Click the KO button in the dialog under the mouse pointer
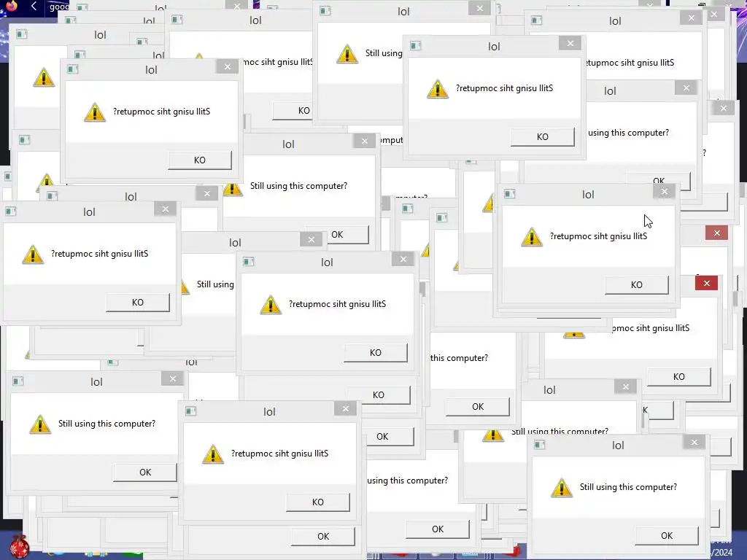 [x=636, y=285]
